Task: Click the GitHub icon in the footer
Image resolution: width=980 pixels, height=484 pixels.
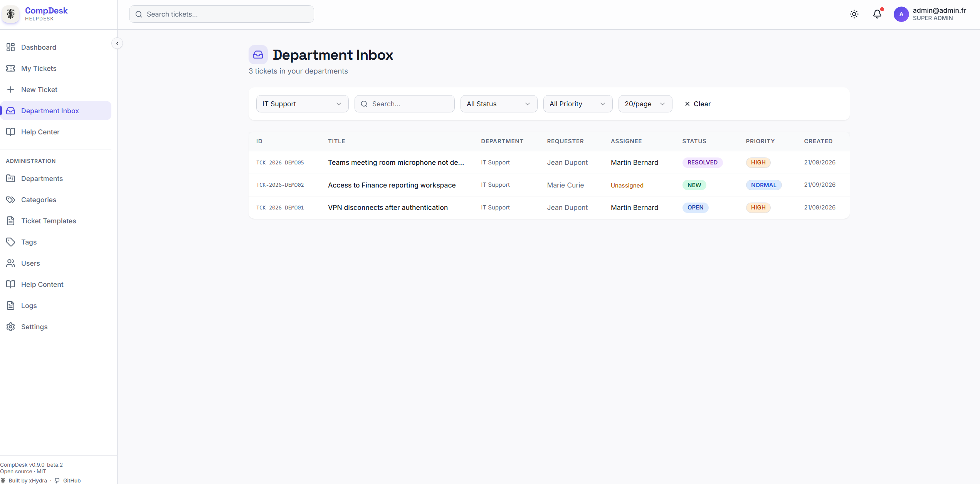Action: coord(57,481)
